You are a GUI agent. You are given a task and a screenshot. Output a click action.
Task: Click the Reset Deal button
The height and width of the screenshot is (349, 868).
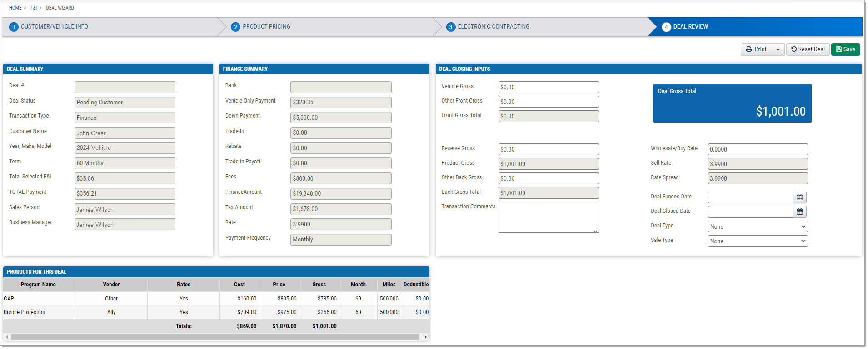[808, 49]
